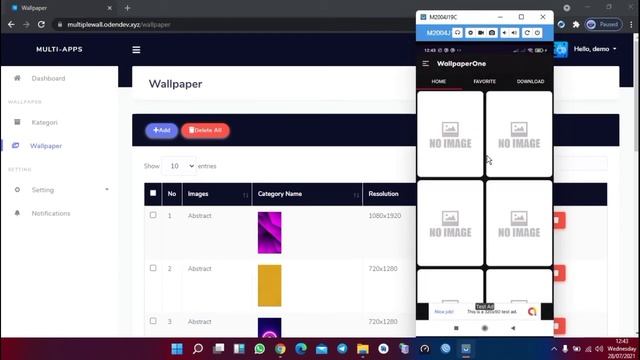Open the Chrome three-dot menu
The height and width of the screenshot is (360, 640).
coord(631,24)
